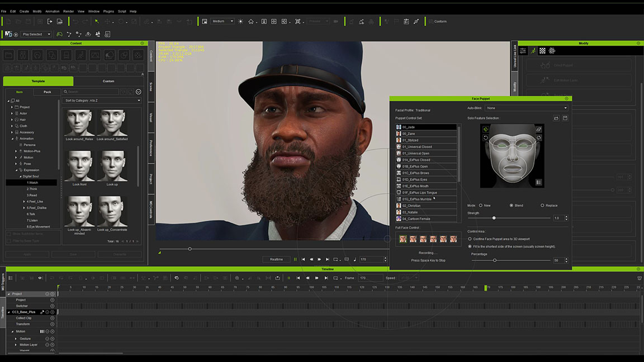Screen dimensions: 644x362
Task: Click the x circle on the Switcher track
Action: [x=52, y=306]
